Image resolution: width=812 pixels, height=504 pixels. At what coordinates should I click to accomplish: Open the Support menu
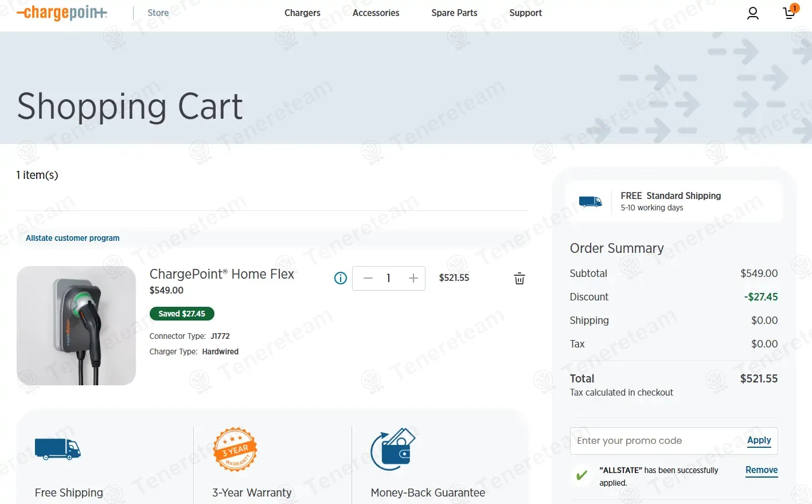point(525,13)
